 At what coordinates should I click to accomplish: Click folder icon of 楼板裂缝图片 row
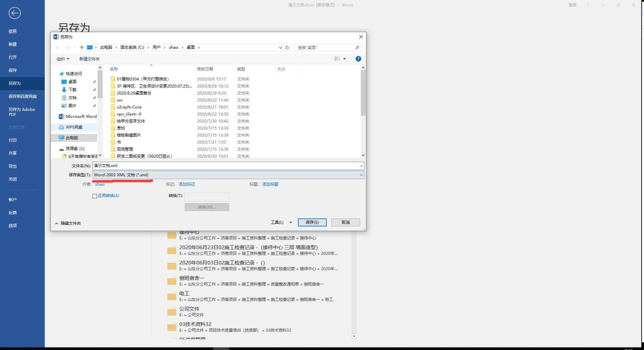coord(113,135)
